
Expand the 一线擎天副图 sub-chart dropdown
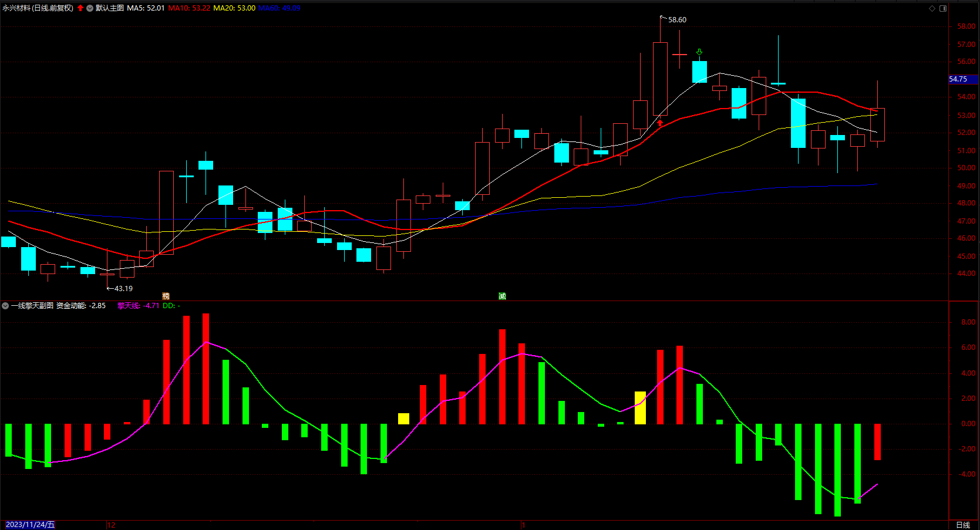tap(5, 306)
